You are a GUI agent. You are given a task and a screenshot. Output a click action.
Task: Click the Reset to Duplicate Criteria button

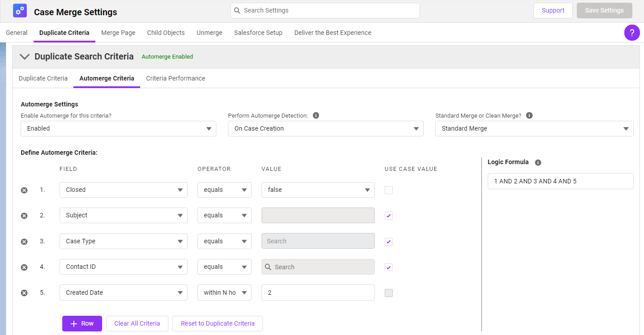218,323
